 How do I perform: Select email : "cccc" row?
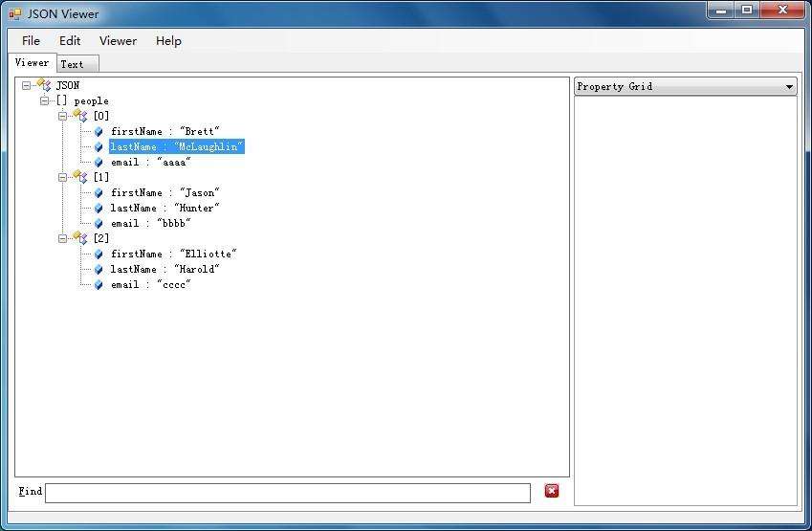(150, 284)
